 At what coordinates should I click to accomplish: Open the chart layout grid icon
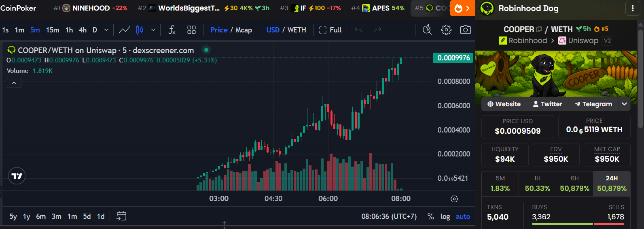click(191, 30)
